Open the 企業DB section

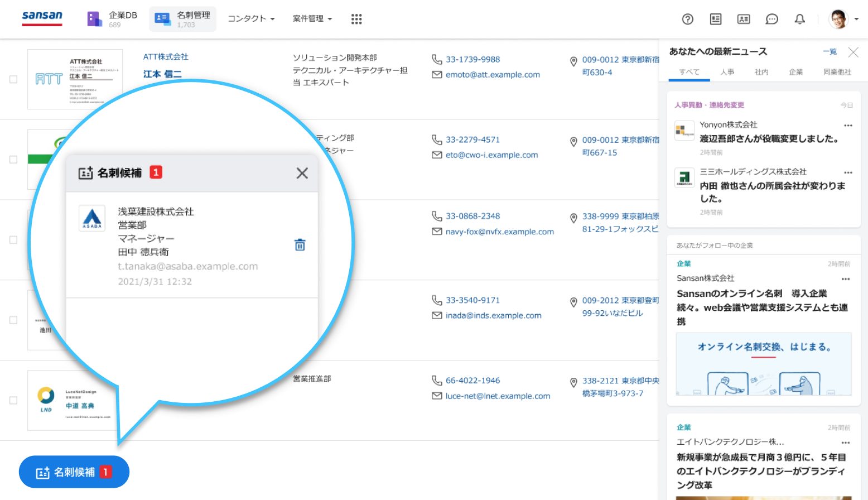[112, 19]
